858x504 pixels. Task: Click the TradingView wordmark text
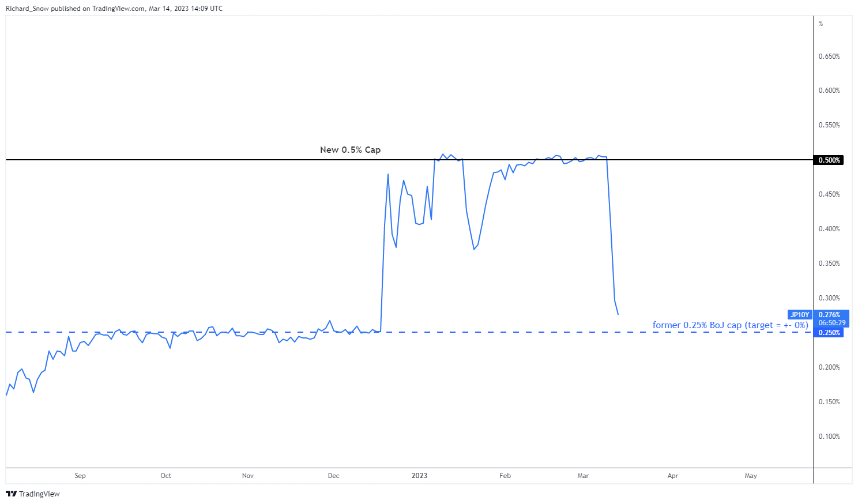[x=39, y=494]
